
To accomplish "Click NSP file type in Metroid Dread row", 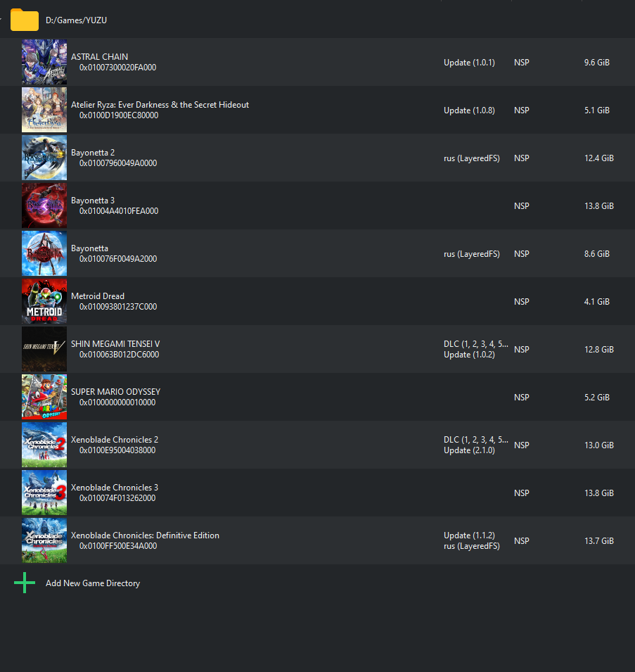I will pos(522,302).
